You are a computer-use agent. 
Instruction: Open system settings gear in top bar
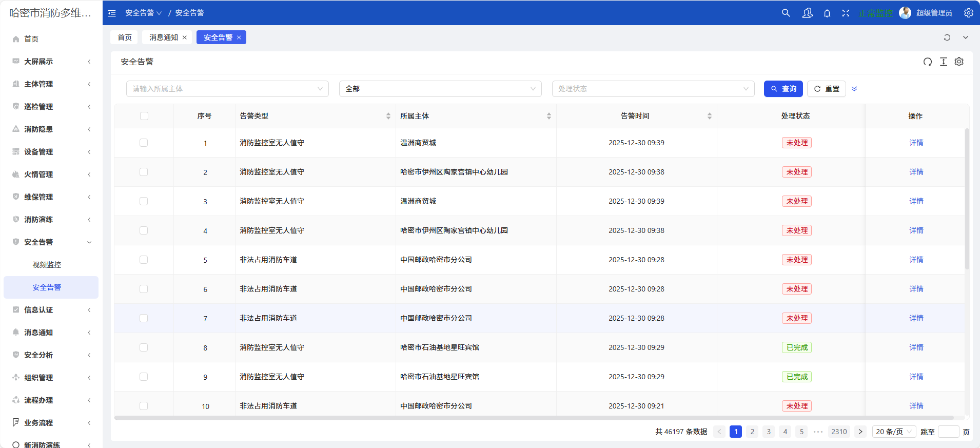[x=968, y=13]
